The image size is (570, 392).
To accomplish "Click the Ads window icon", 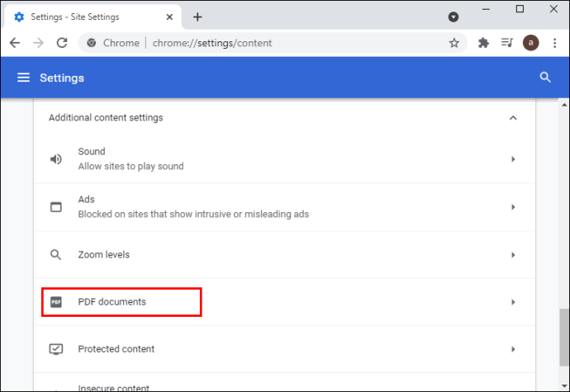I will (x=55, y=207).
